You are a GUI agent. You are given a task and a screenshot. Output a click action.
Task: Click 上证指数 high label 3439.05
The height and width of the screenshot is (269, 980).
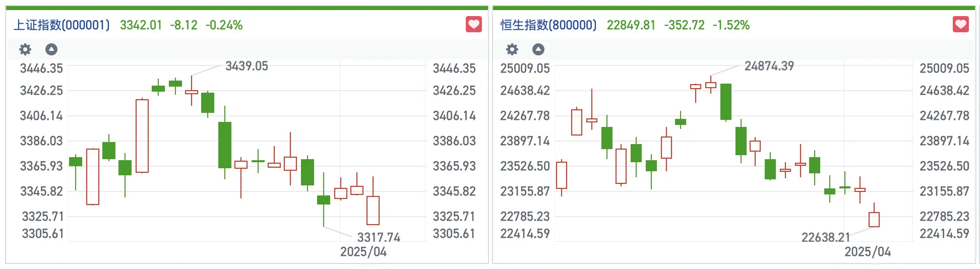[247, 66]
